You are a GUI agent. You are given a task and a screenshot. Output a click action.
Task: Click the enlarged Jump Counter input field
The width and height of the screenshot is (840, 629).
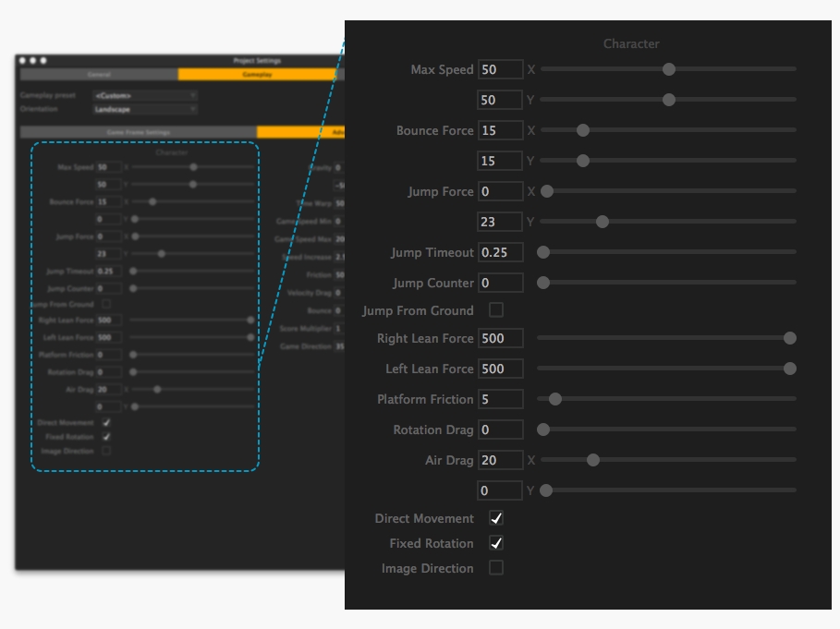point(500,283)
